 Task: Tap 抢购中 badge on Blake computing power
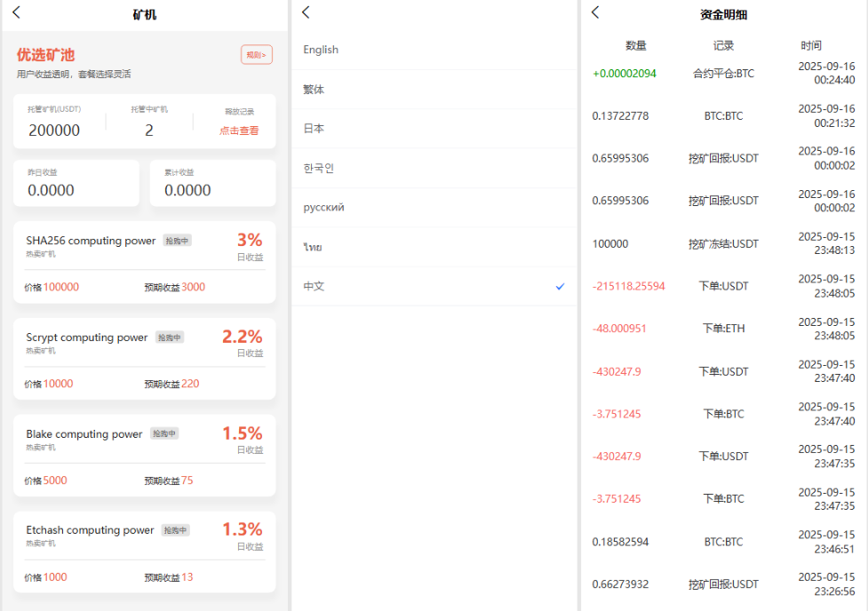163,433
